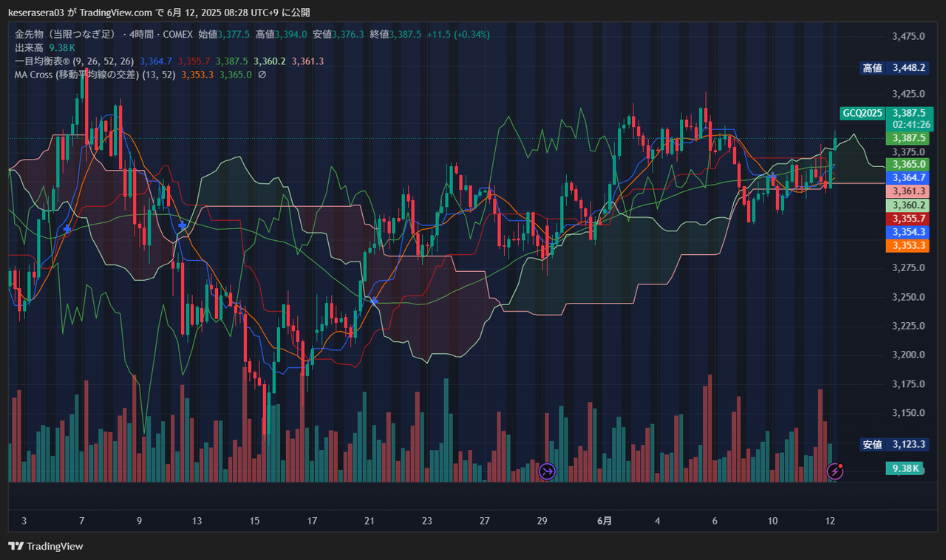This screenshot has width=946, height=560.
Task: Click the 6月 label on the time axis
Action: (604, 521)
